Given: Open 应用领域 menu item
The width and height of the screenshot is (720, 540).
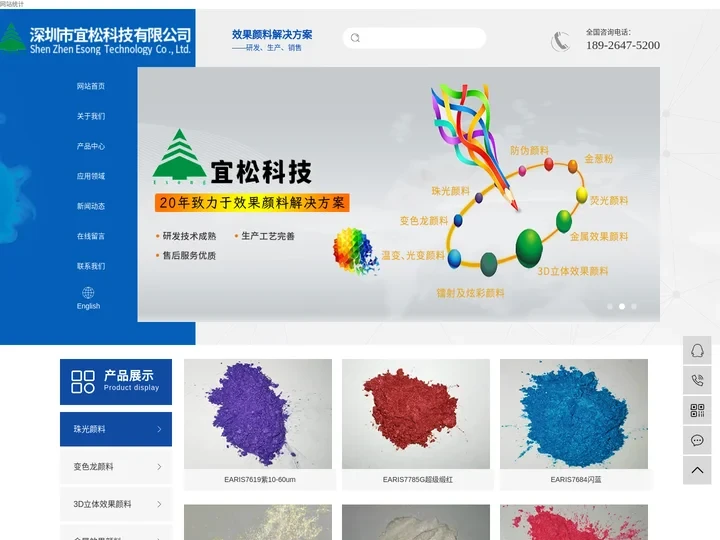Looking at the screenshot, I should 90,176.
